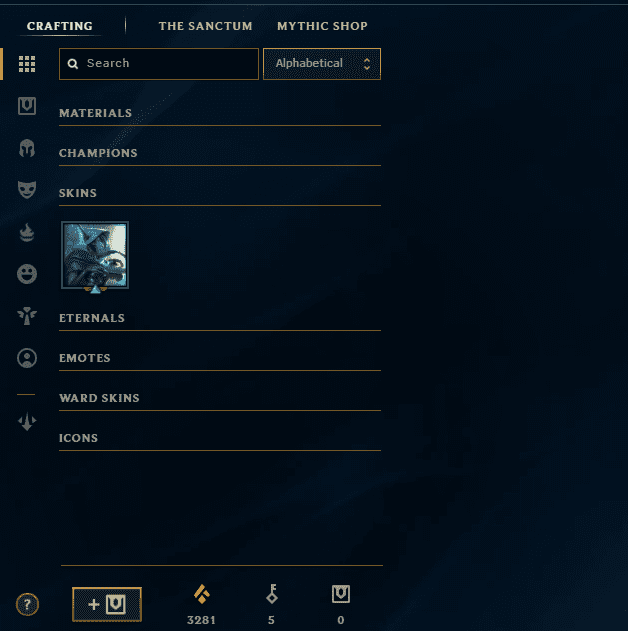Filter loot by ward skins icon
628x631 pixels.
click(x=27, y=316)
